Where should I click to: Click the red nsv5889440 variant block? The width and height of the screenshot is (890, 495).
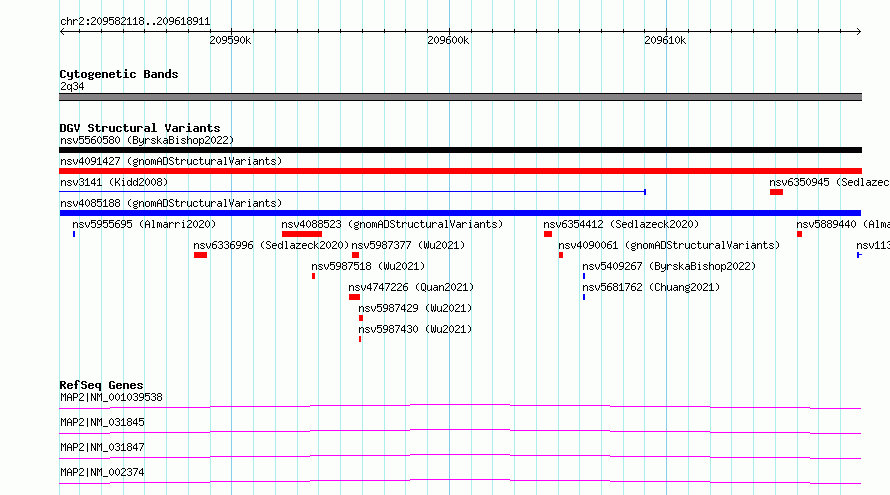[x=799, y=234]
